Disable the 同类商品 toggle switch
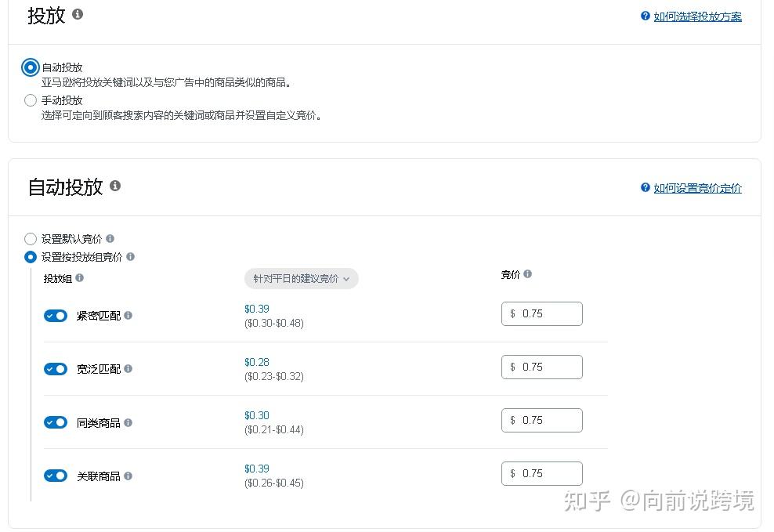The height and width of the screenshot is (532, 774). pyautogui.click(x=56, y=422)
